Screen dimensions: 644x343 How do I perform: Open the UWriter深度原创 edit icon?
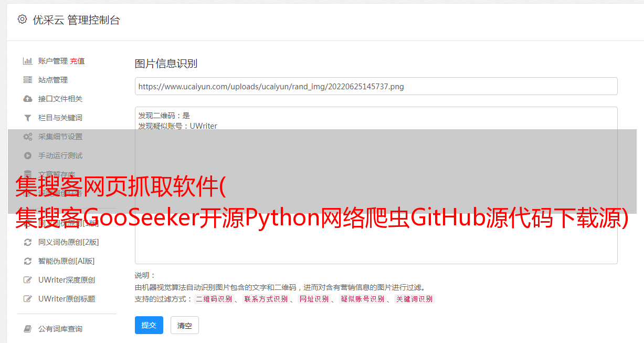(x=28, y=280)
